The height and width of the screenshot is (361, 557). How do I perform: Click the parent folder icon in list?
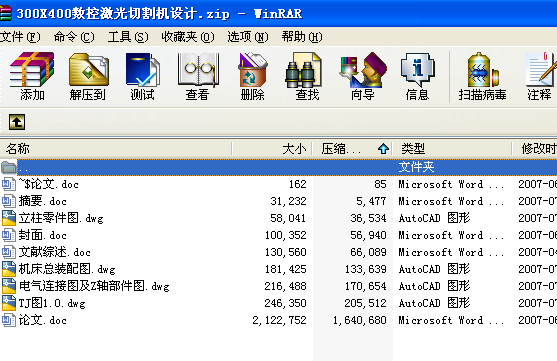click(9, 167)
